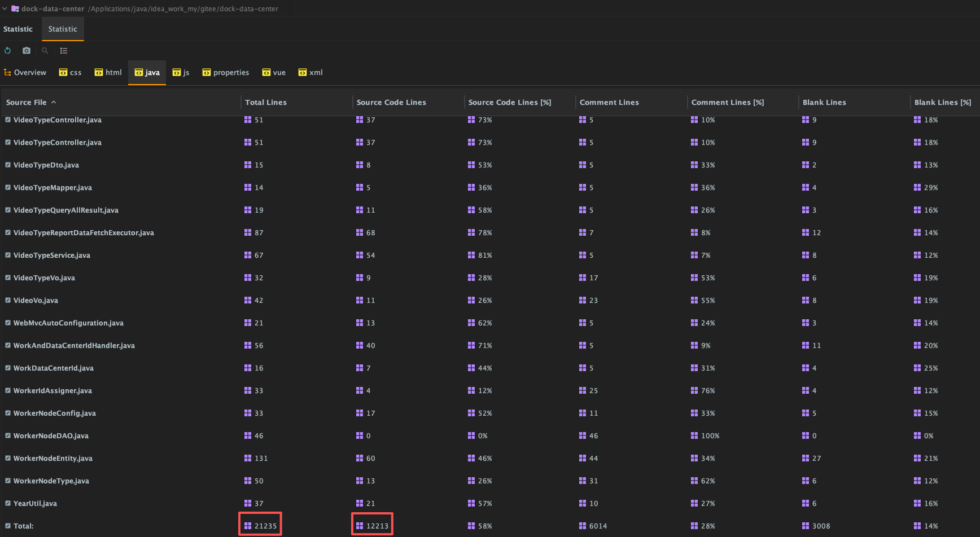Image resolution: width=980 pixels, height=537 pixels.
Task: Click the Blank Lines column header
Action: pos(824,103)
